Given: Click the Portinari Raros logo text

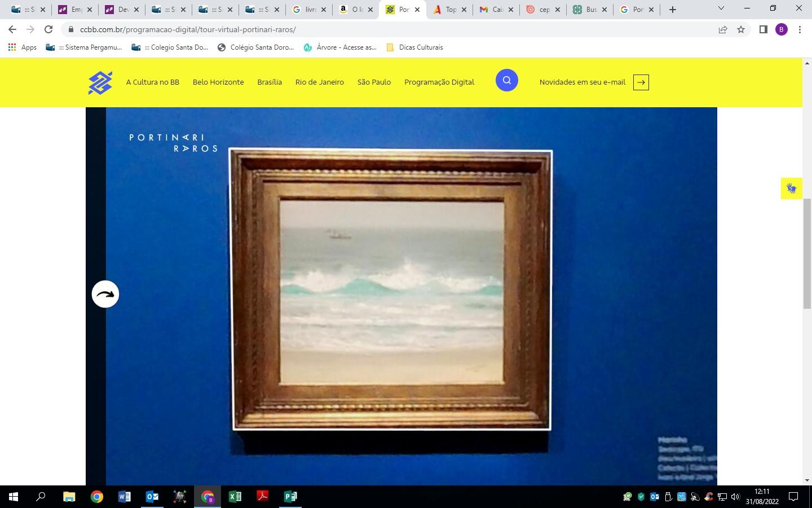Looking at the screenshot, I should pyautogui.click(x=173, y=143).
